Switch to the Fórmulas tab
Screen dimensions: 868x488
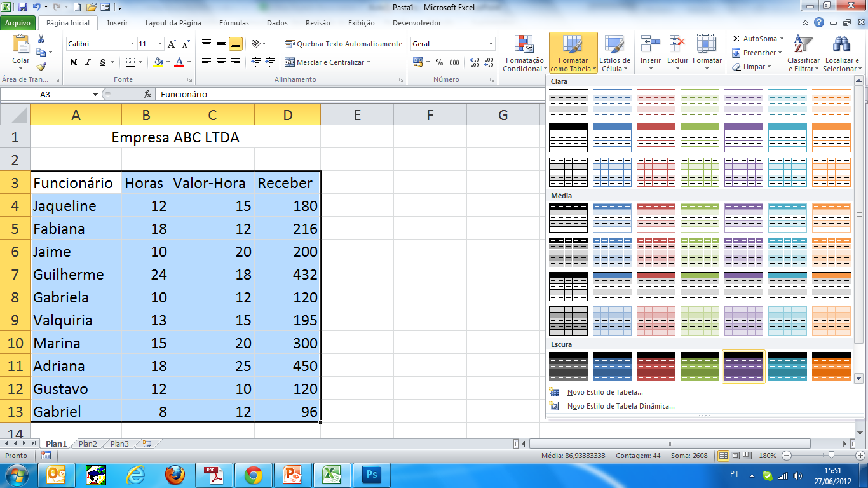234,23
